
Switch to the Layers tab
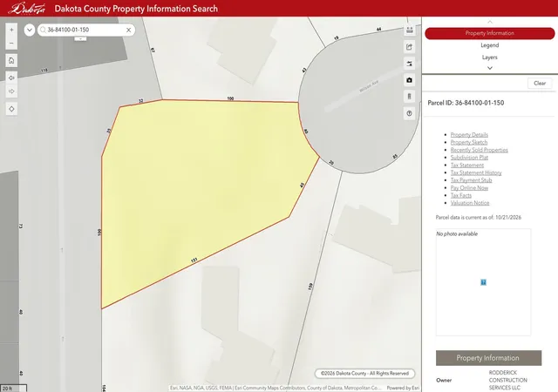(x=490, y=57)
